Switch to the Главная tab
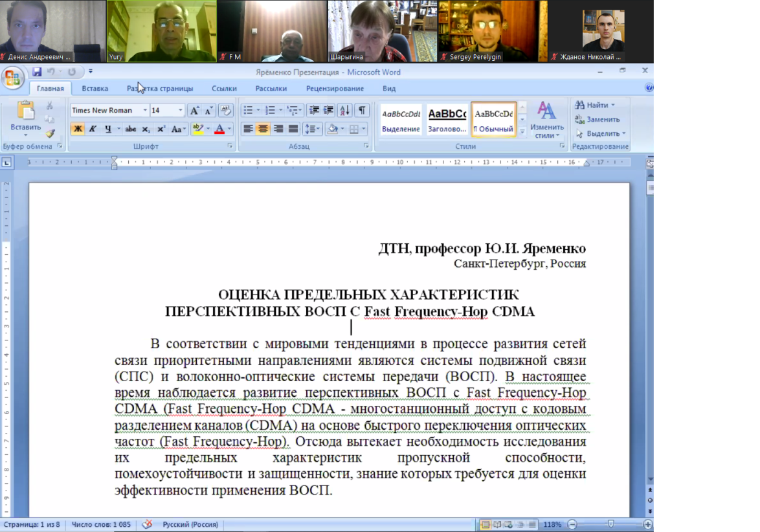Viewport: 760px width, 532px height. coord(50,88)
